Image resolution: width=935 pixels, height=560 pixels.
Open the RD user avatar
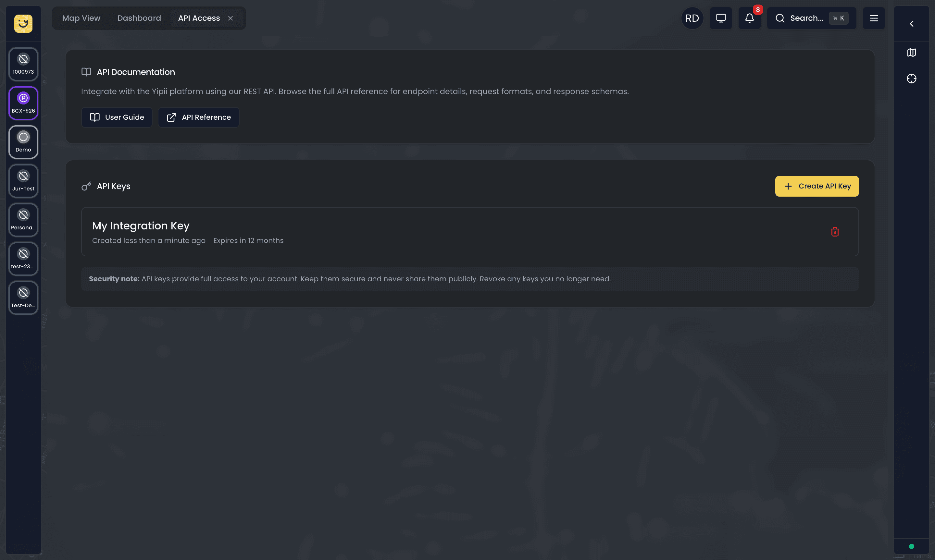[692, 18]
